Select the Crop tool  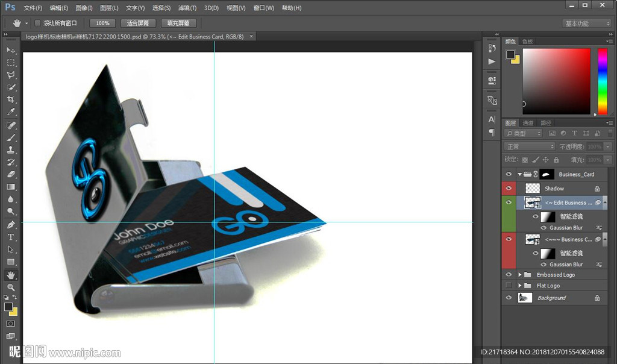tap(11, 99)
